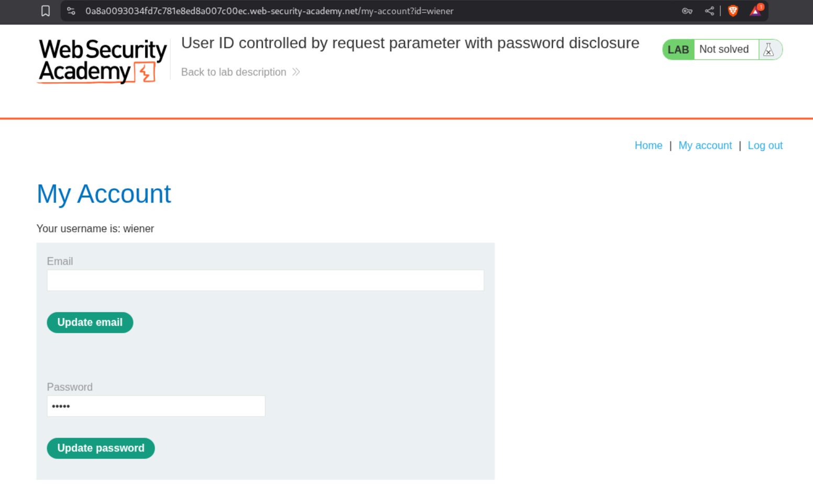
Task: Click the saved passwords key icon
Action: coord(687,11)
